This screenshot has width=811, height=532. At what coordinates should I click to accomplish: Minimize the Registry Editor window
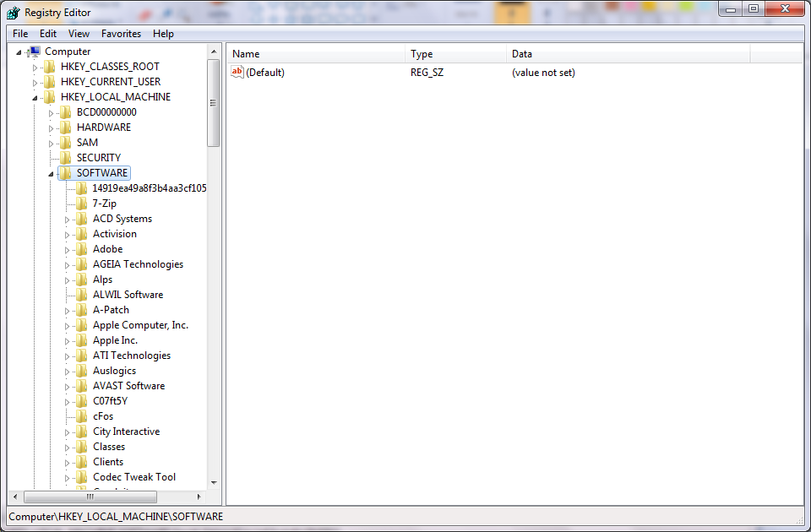tap(731, 8)
